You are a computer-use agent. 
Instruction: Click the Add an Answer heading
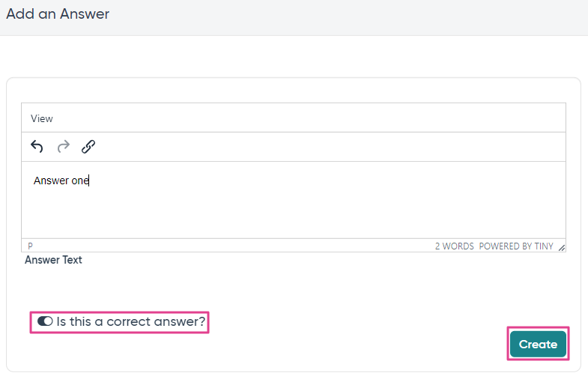click(x=58, y=14)
